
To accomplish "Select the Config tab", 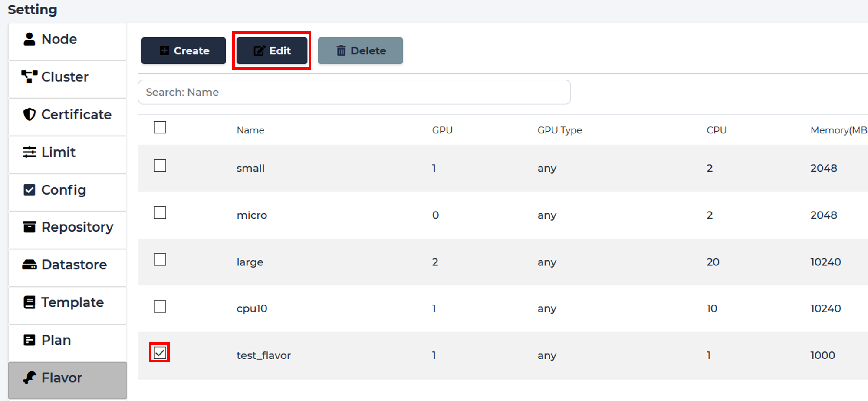I will click(x=67, y=192).
